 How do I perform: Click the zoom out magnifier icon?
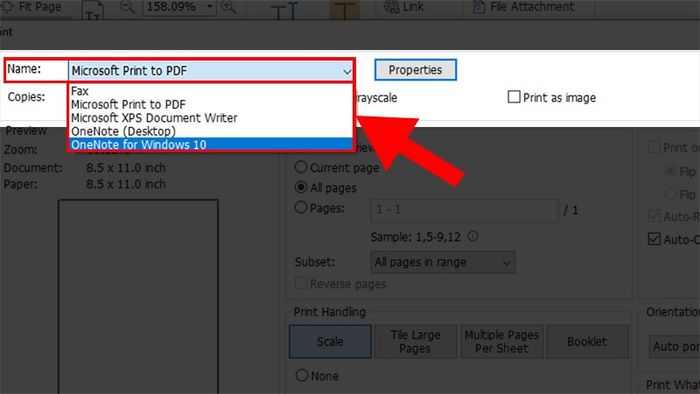pos(127,6)
